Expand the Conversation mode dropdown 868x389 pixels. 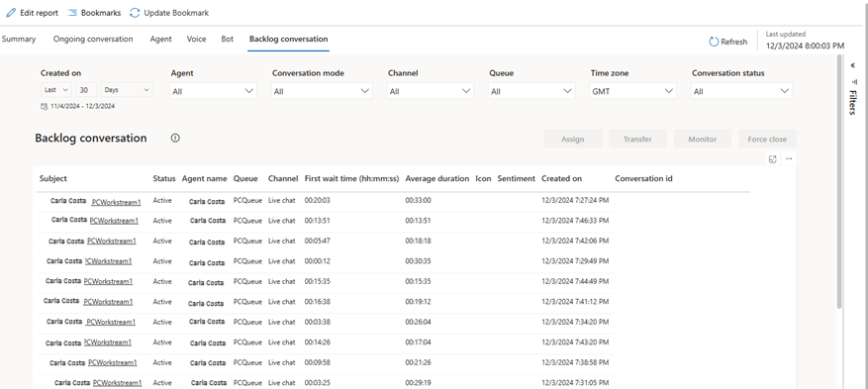[322, 91]
